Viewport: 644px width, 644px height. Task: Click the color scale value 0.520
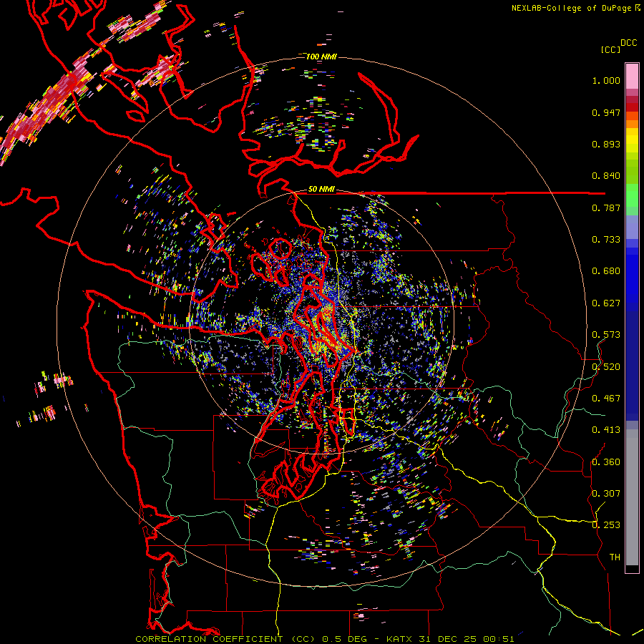pyautogui.click(x=606, y=367)
